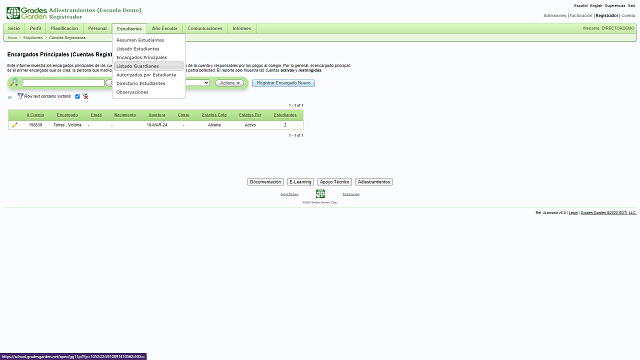
Task: Click the Sugerencias link
Action: (615, 6)
